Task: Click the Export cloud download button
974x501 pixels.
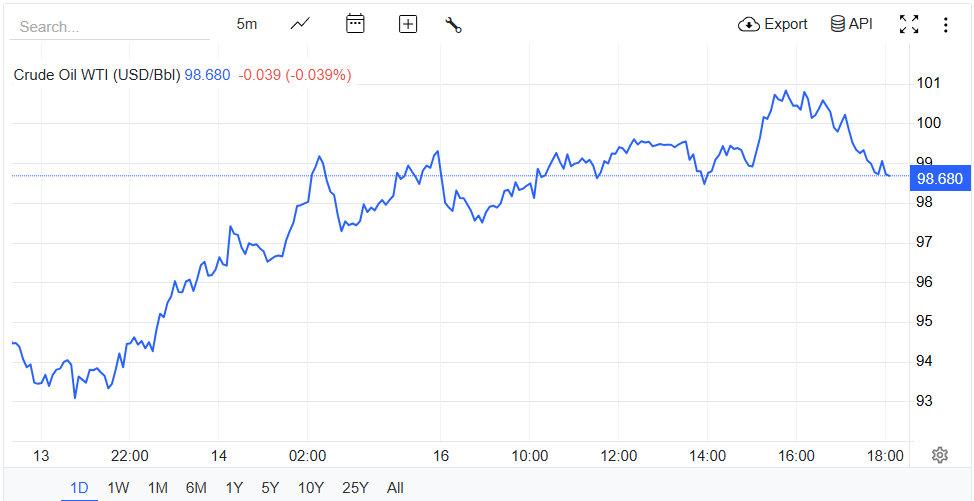Action: (x=772, y=24)
